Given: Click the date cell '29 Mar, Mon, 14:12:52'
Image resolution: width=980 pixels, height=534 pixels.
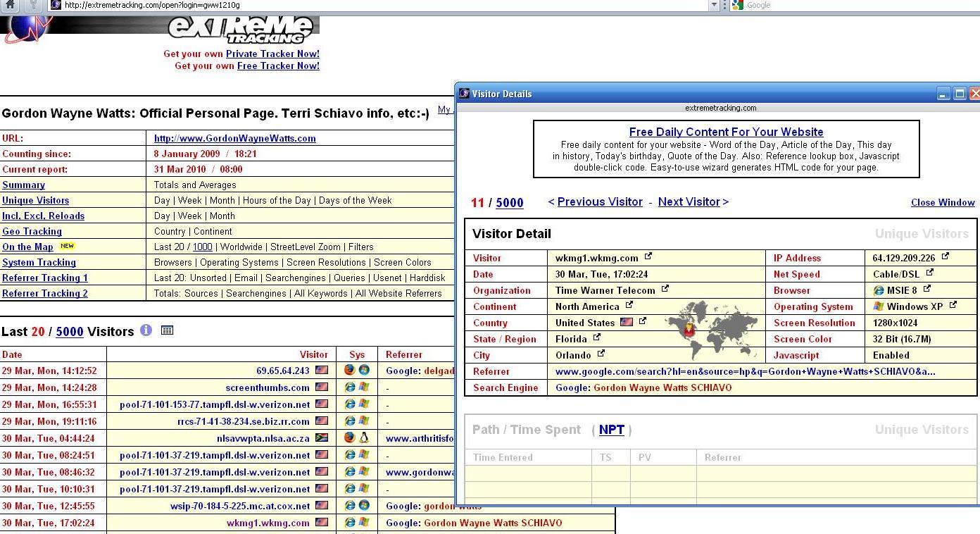Looking at the screenshot, I should click(49, 371).
